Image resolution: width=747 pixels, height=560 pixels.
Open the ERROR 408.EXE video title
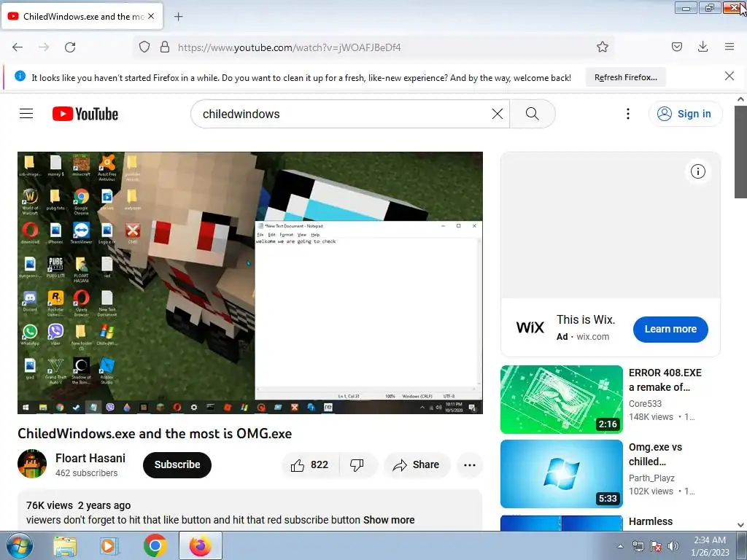[665, 380]
